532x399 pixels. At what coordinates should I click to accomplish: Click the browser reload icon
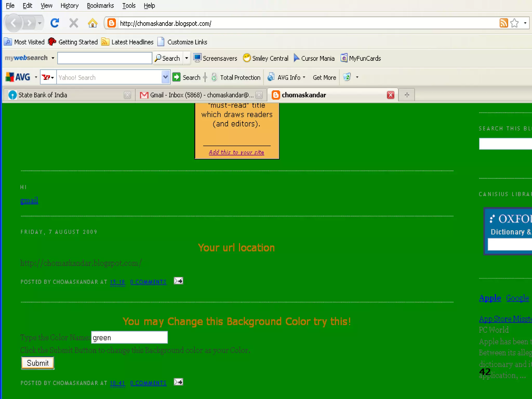point(55,23)
